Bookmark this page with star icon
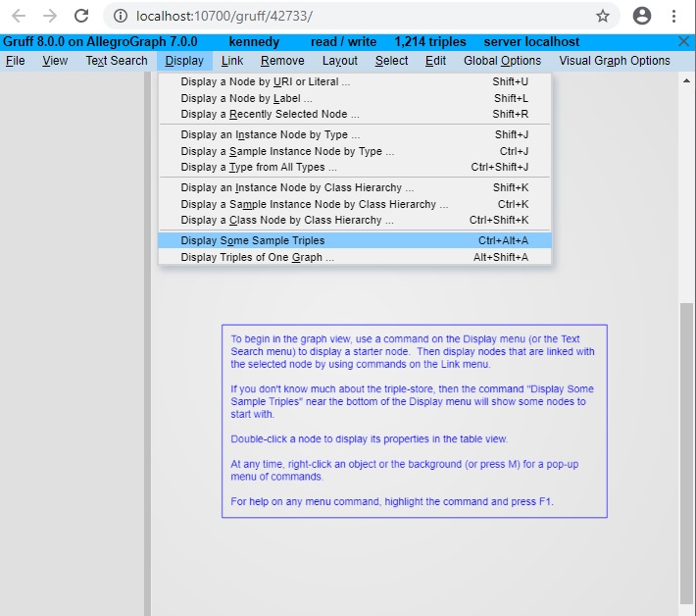 pos(602,16)
